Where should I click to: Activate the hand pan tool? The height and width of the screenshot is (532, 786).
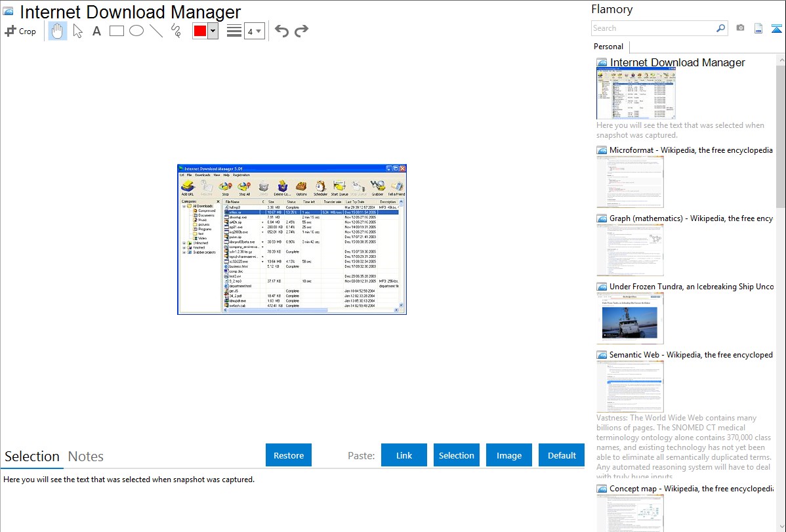click(x=58, y=31)
